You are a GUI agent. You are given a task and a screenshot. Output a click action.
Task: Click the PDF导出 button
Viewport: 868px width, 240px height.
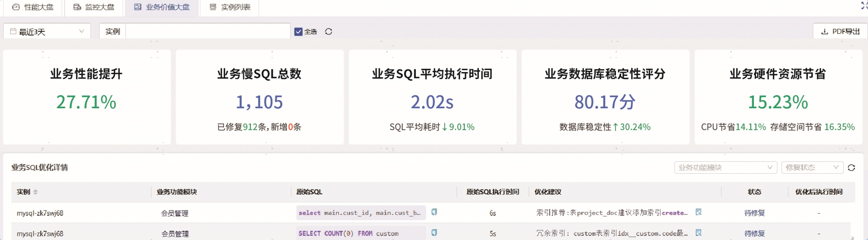(840, 32)
